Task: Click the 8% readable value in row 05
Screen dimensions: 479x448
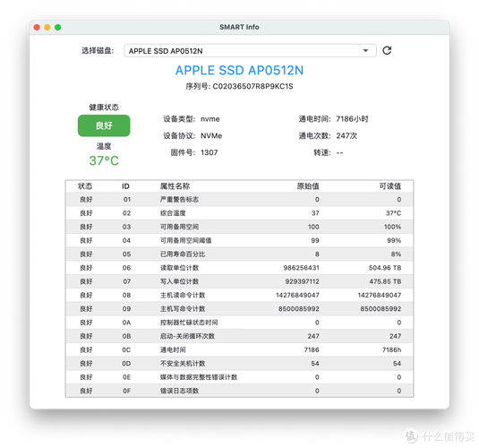Action: tap(396, 254)
